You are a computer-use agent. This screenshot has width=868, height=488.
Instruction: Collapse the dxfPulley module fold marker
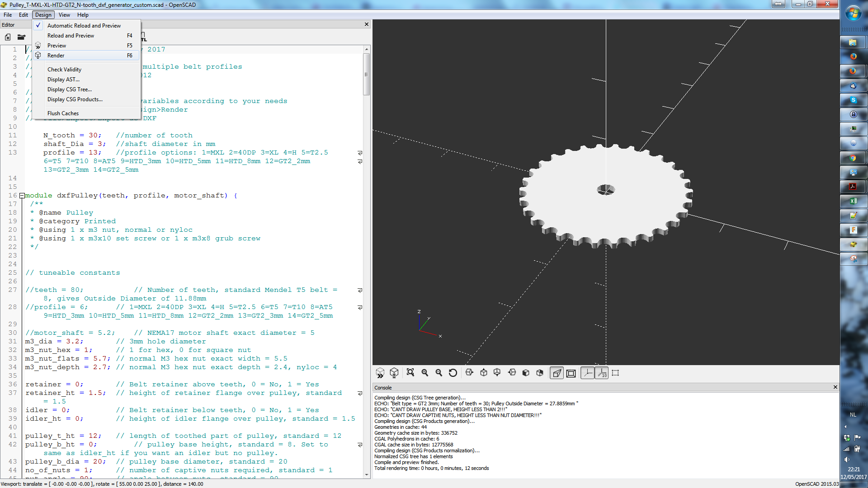pyautogui.click(x=22, y=196)
